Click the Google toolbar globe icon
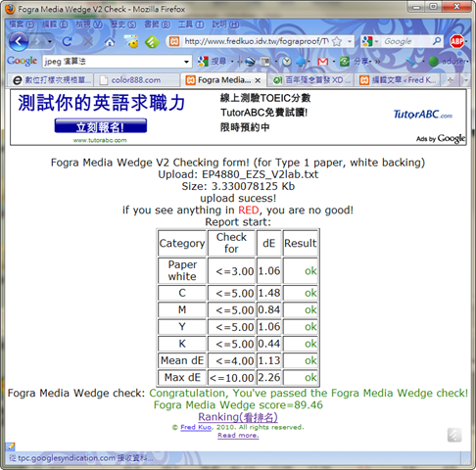This screenshot has height=470, width=476. click(x=251, y=62)
